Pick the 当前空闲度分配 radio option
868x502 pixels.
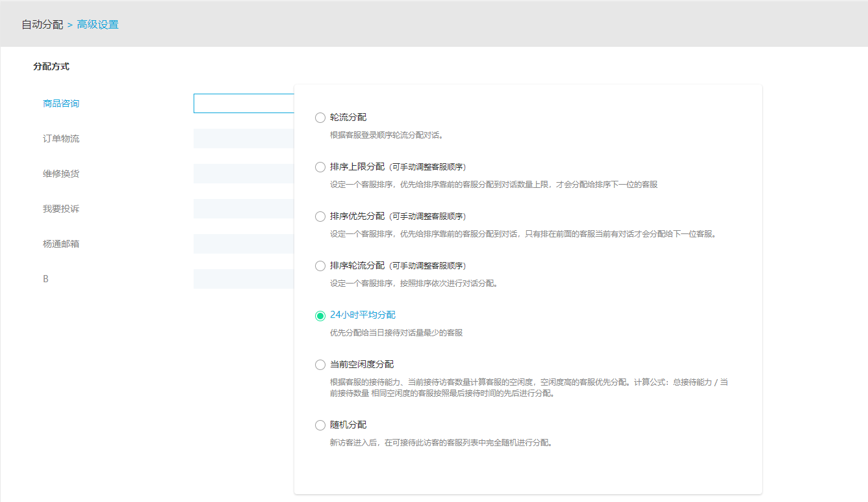click(320, 365)
